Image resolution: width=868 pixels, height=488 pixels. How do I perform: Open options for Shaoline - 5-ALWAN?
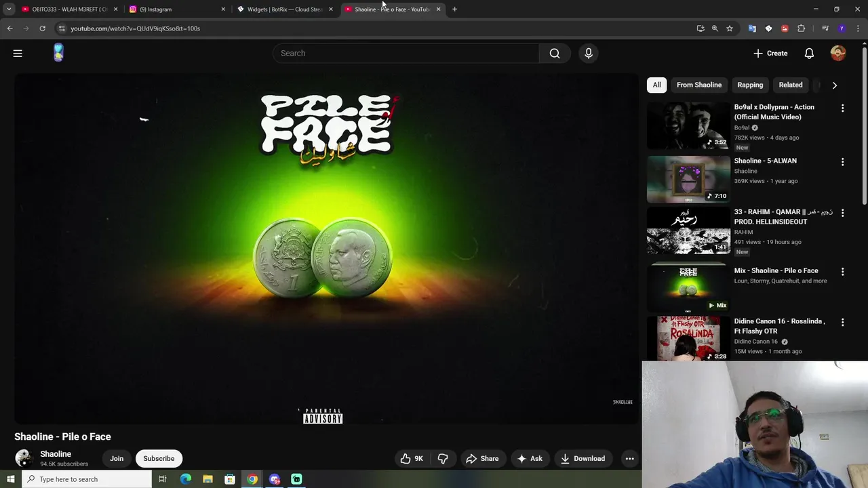point(843,162)
